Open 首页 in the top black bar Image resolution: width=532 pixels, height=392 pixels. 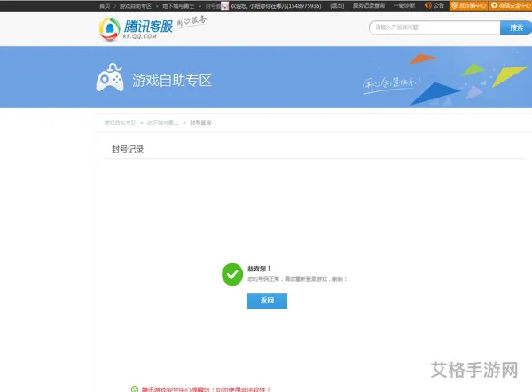click(x=105, y=6)
